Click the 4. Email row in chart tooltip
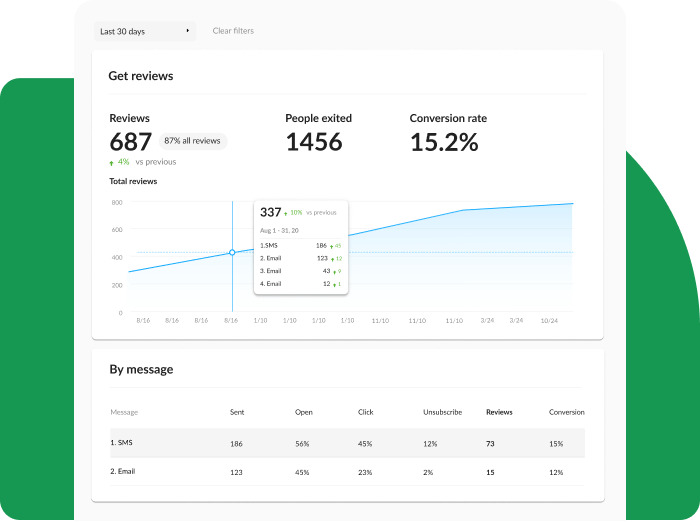 (300, 284)
